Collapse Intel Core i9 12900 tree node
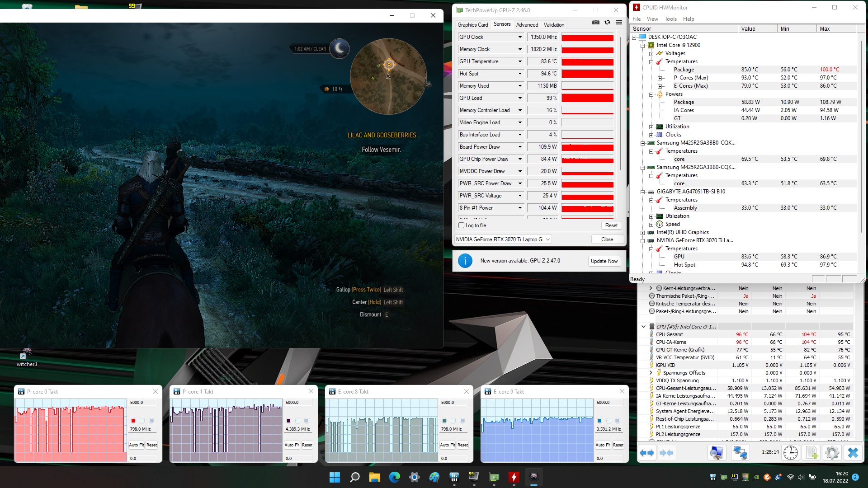This screenshot has width=868, height=488. click(642, 45)
